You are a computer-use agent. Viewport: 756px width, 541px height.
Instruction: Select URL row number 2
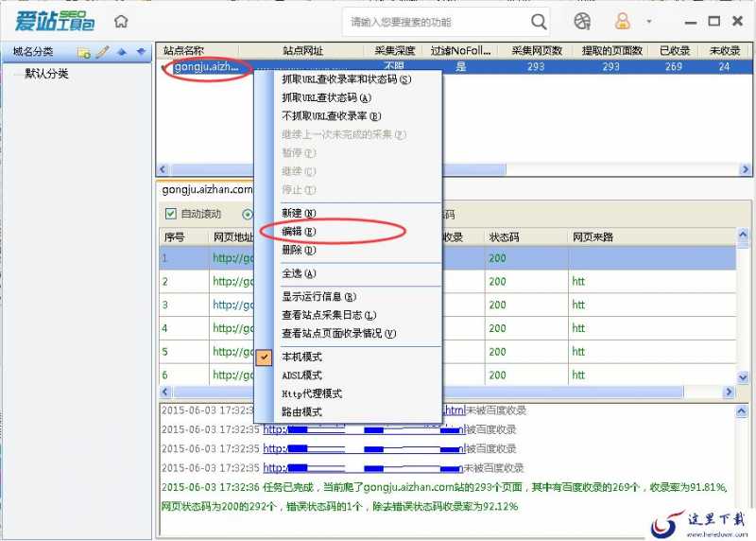coord(447,281)
